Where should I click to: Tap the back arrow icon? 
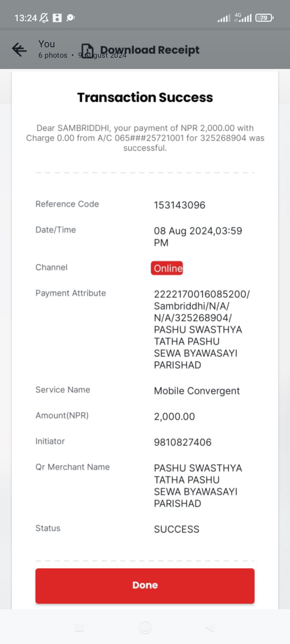click(x=19, y=49)
